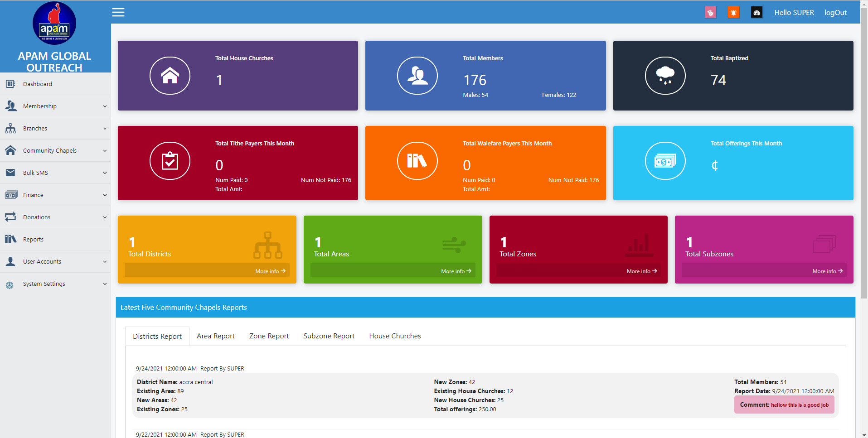The image size is (868, 438).
Task: Click the pink icon in top bar
Action: tap(710, 12)
